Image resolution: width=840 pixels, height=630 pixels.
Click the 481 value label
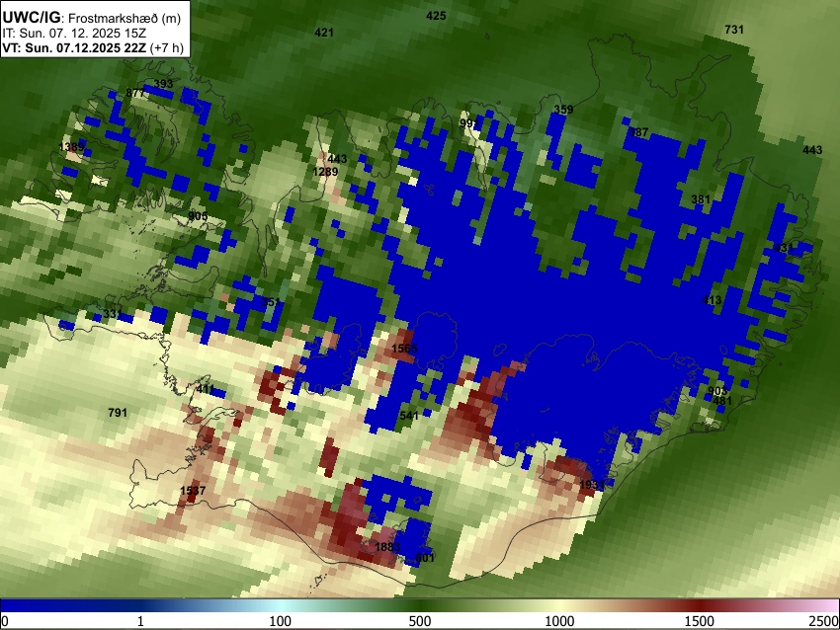click(x=722, y=402)
